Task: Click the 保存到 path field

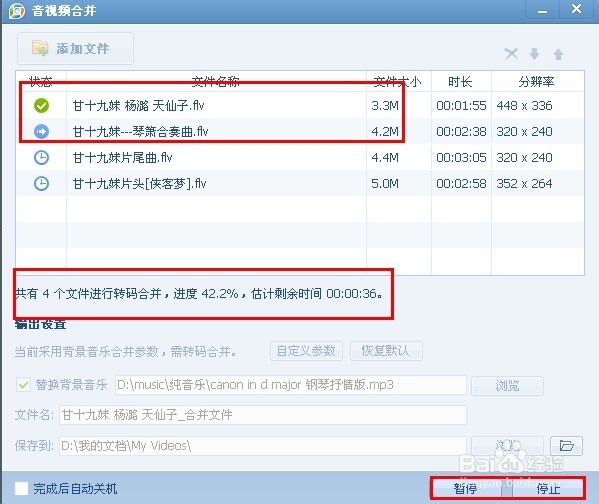Action: [x=263, y=446]
